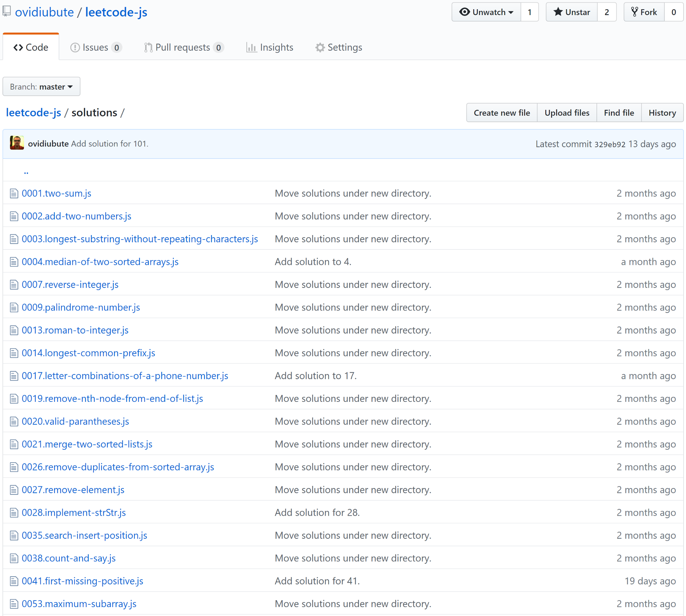Unstar the repository
This screenshot has width=686, height=616.
pos(571,12)
